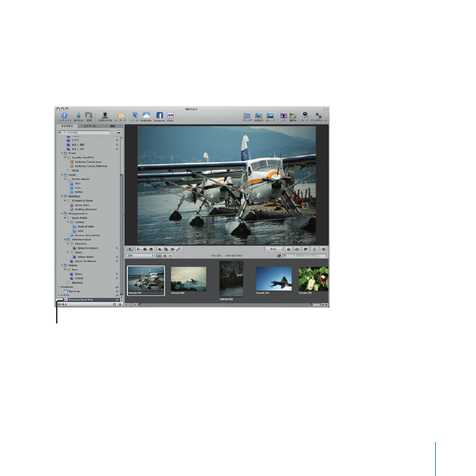Select the Canada 004 jet thumbnail
Viewport: 476px width, 476px height.
pyautogui.click(x=274, y=279)
